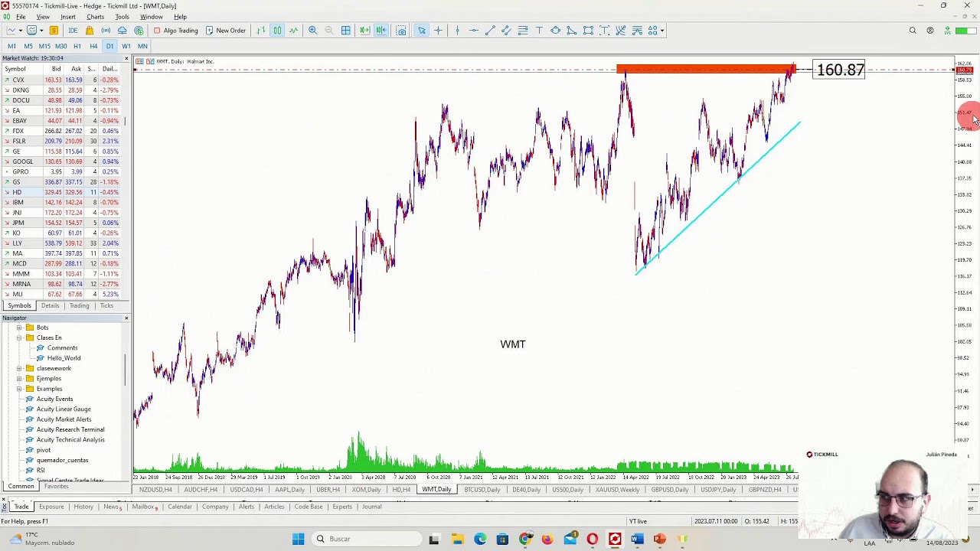Select the H1 timeframe
The image size is (980, 551).
77,46
